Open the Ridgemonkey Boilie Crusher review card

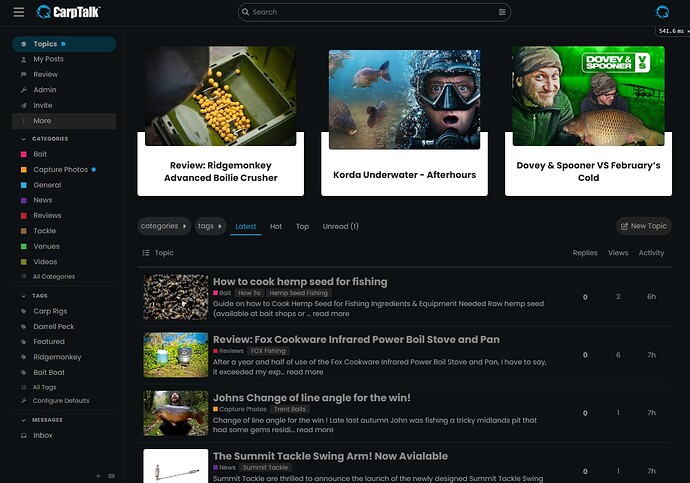[x=220, y=121]
